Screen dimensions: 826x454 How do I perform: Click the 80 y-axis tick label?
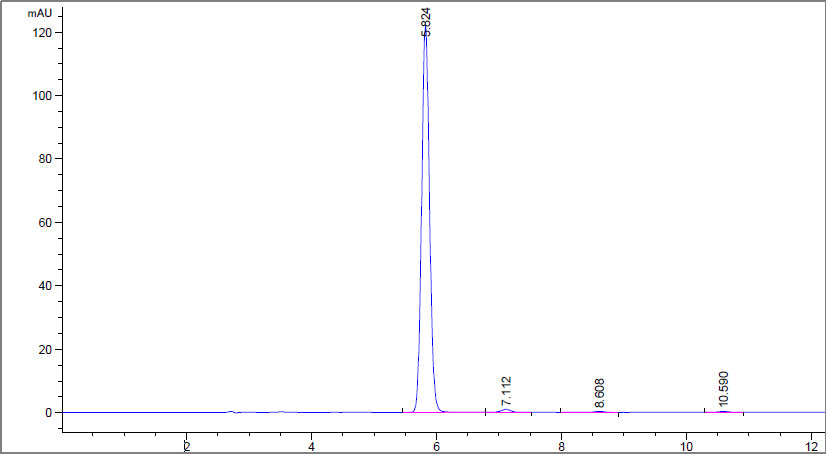[44, 159]
